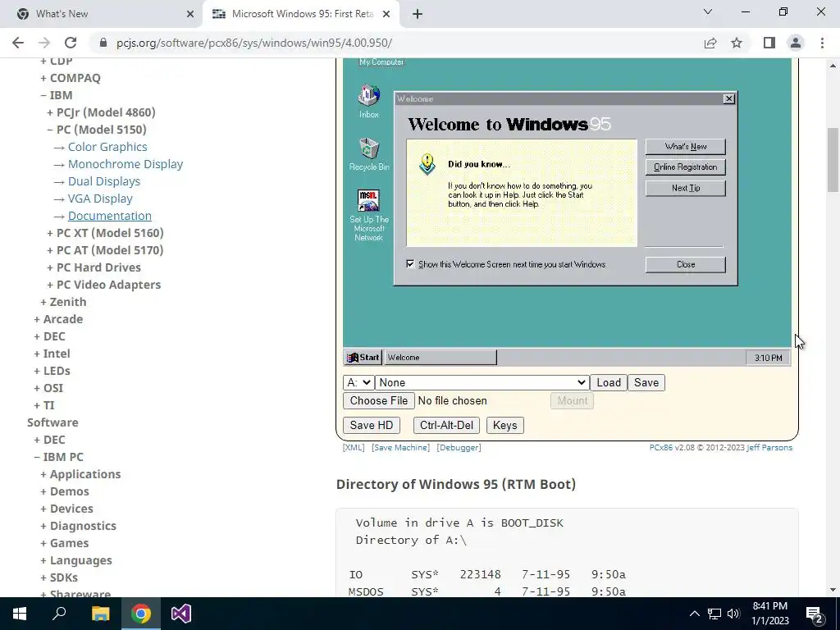This screenshot has width=840, height=630.
Task: Click the Close button in Welcome
Action: click(x=686, y=265)
